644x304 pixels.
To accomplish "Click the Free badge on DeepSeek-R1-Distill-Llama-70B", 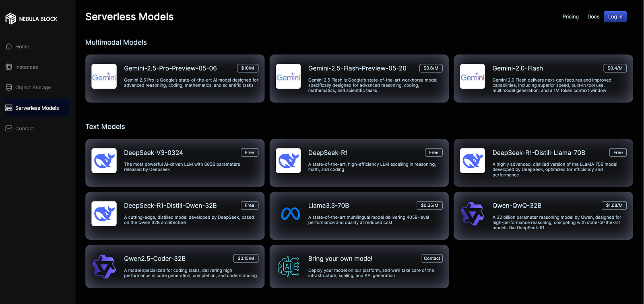I will pos(618,153).
